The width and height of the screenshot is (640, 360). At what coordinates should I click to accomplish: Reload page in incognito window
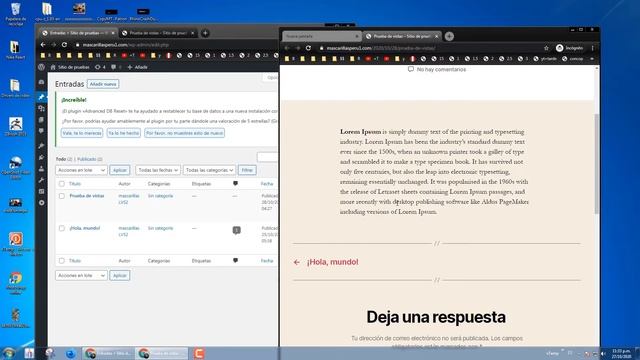pyautogui.click(x=309, y=48)
